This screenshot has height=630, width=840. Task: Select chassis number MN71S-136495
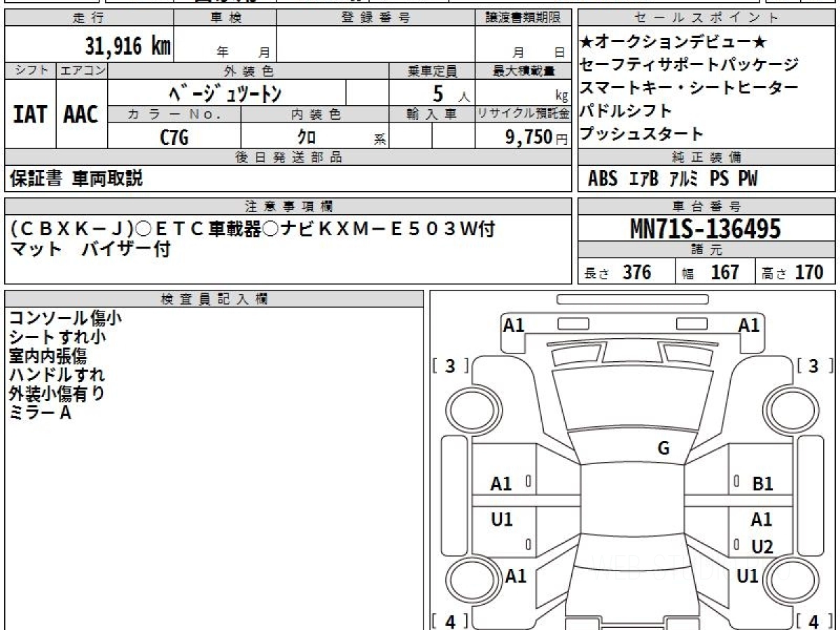[x=706, y=229]
